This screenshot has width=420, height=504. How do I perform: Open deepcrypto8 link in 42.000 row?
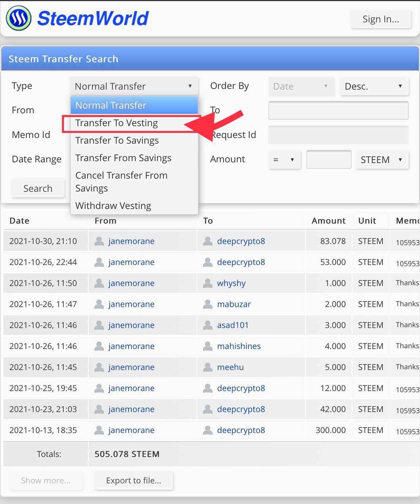(241, 409)
